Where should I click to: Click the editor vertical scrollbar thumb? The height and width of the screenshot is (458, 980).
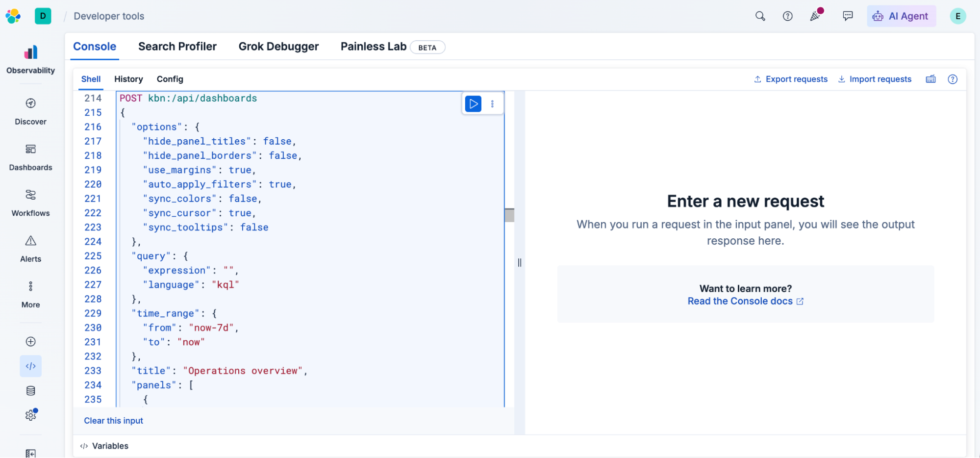pyautogui.click(x=509, y=215)
